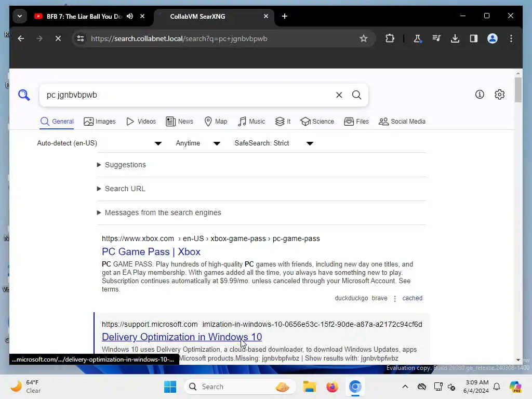Screen dimensions: 532x399
Task: Bookmark this page with the star icon
Action: tap(363, 38)
